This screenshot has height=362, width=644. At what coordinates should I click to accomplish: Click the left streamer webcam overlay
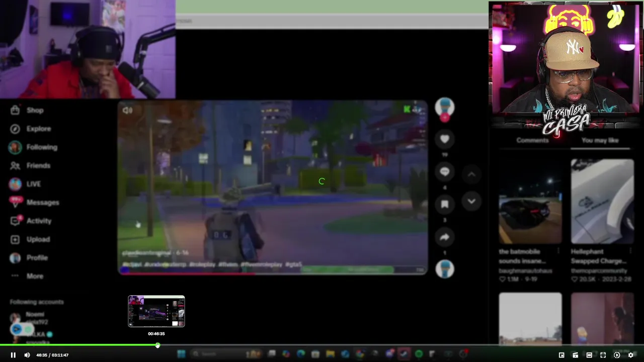pyautogui.click(x=88, y=49)
